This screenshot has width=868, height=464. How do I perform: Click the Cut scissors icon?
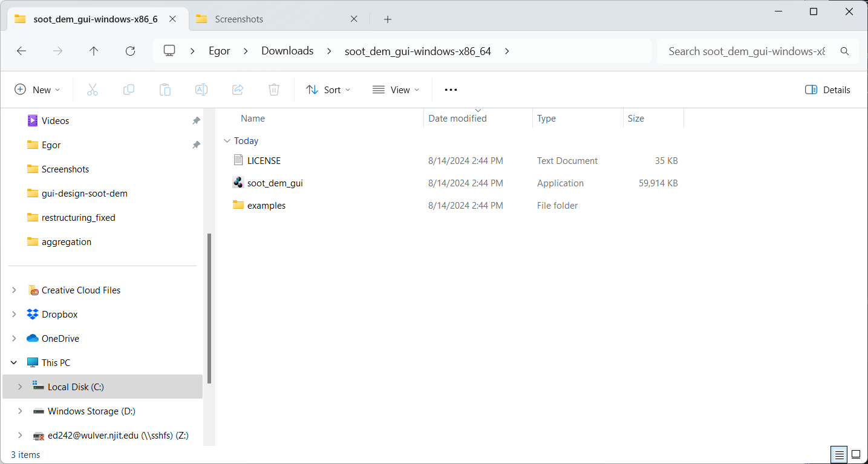tap(93, 90)
